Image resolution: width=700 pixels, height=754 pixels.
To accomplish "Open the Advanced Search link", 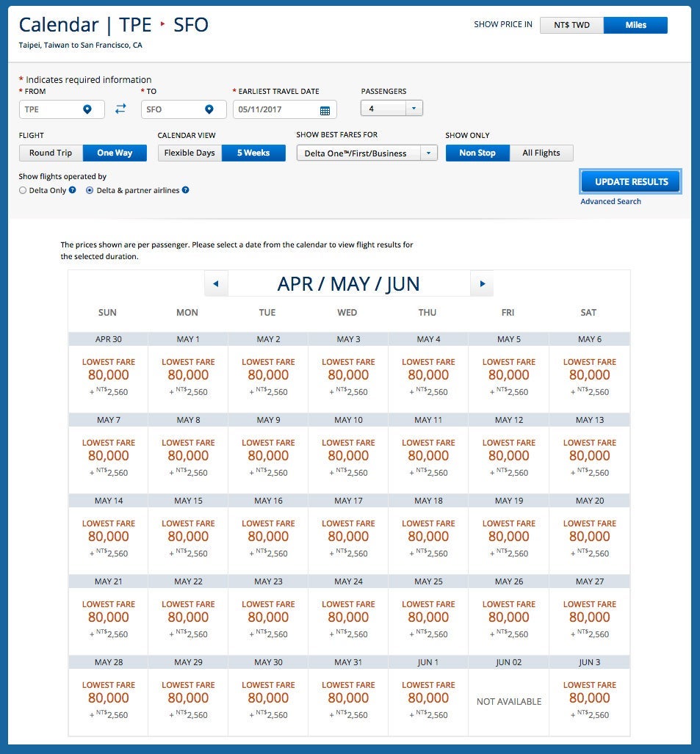I will pos(610,201).
